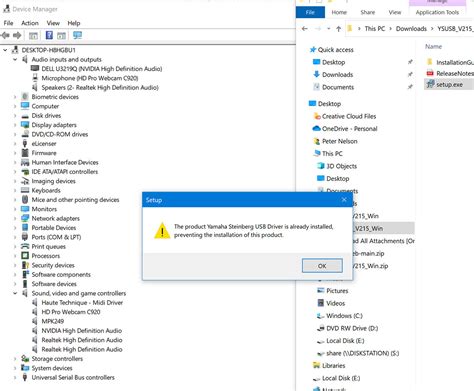474x391 pixels.
Task: Open OneDrive - Personal in navigation pane
Action: pyautogui.click(x=350, y=129)
